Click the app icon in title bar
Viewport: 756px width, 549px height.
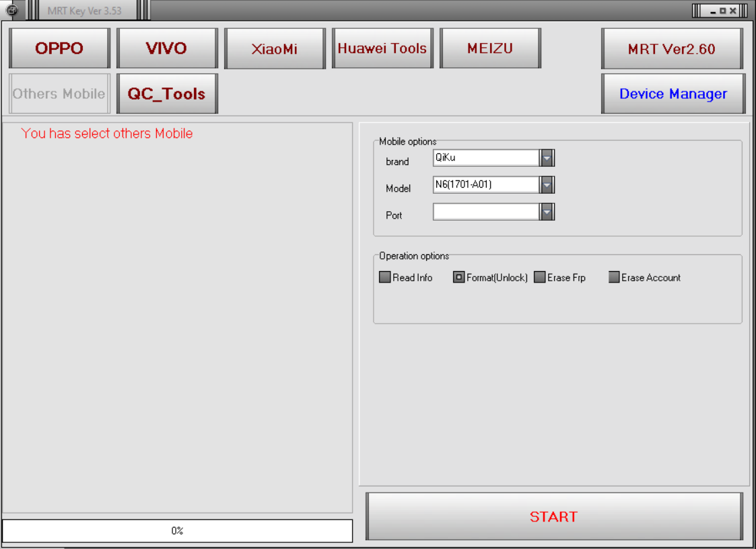[11, 9]
